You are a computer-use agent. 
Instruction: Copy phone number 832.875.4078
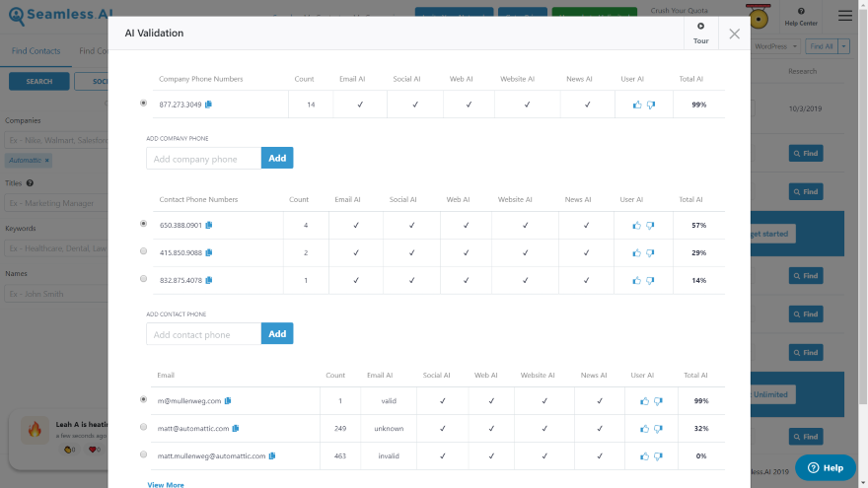(209, 280)
